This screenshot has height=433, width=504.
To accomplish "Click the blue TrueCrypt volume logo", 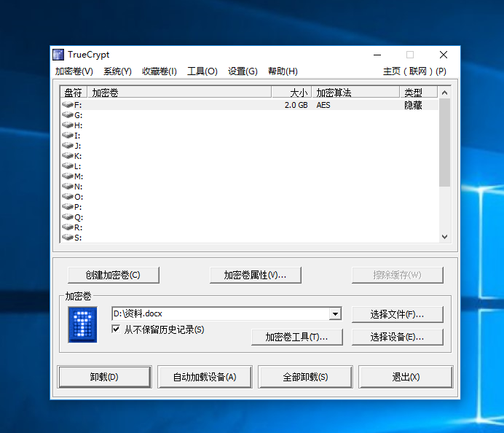I will pos(82,324).
